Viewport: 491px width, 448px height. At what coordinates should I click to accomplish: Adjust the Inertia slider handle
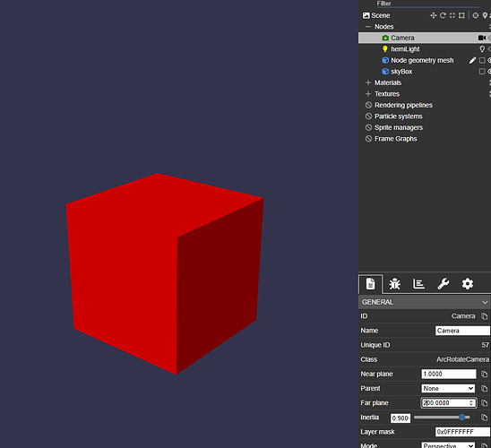461,417
